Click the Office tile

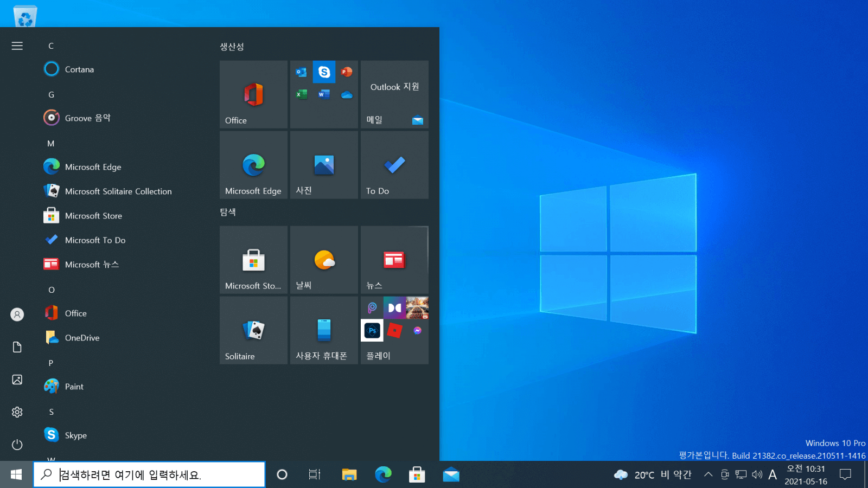(x=253, y=94)
